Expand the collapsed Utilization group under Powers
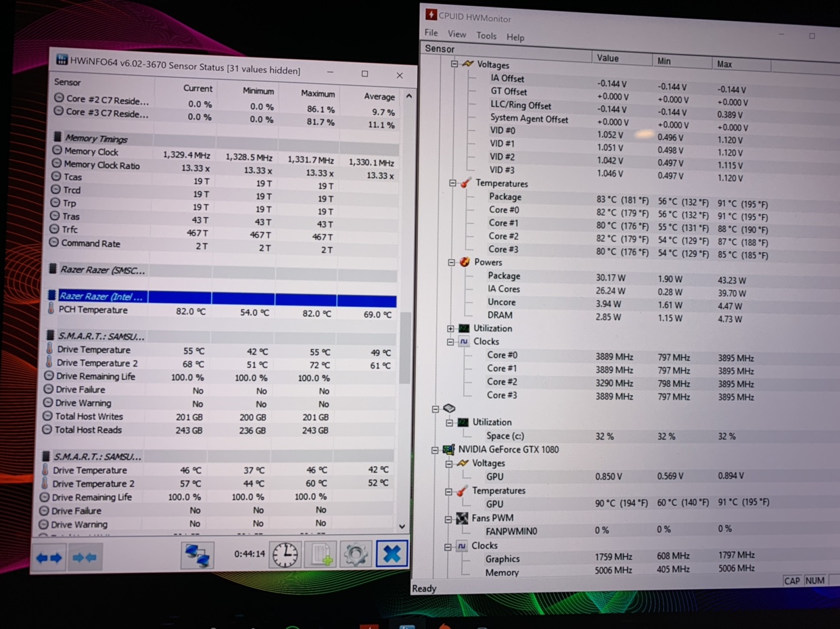The image size is (840, 629). coord(450,329)
